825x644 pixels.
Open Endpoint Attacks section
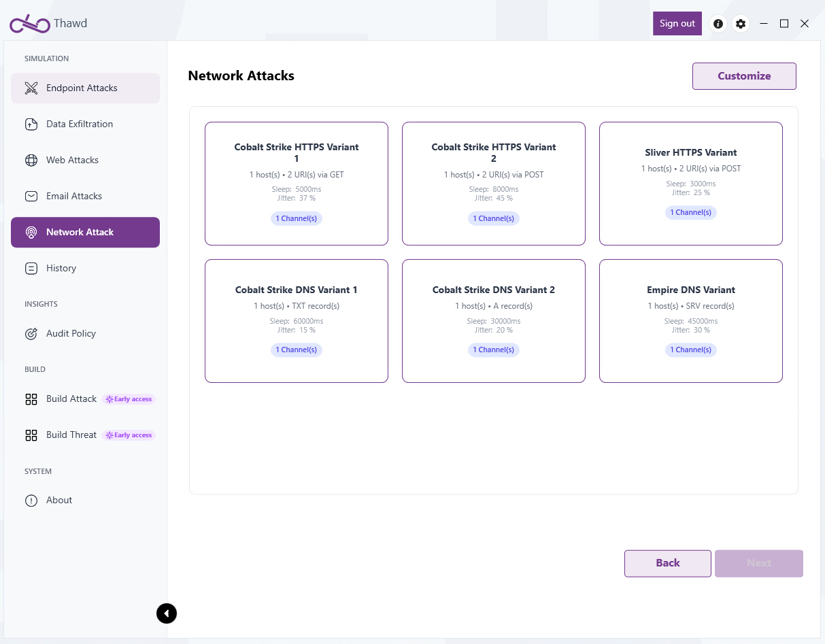(85, 88)
